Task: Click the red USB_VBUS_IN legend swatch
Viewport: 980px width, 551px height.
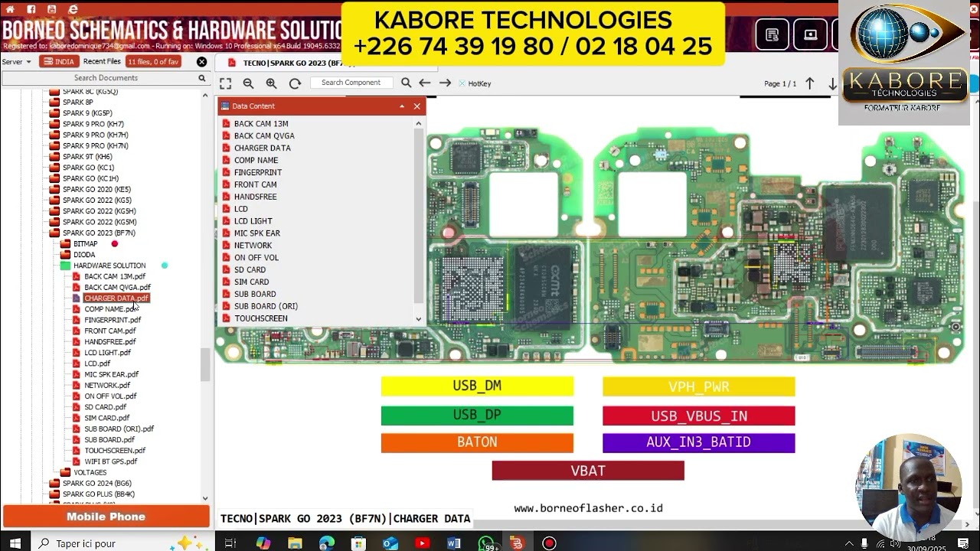Action: [x=698, y=416]
